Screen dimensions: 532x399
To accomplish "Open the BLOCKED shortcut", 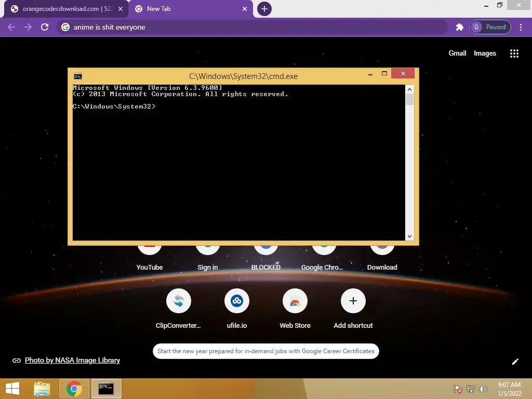I will point(266,258).
